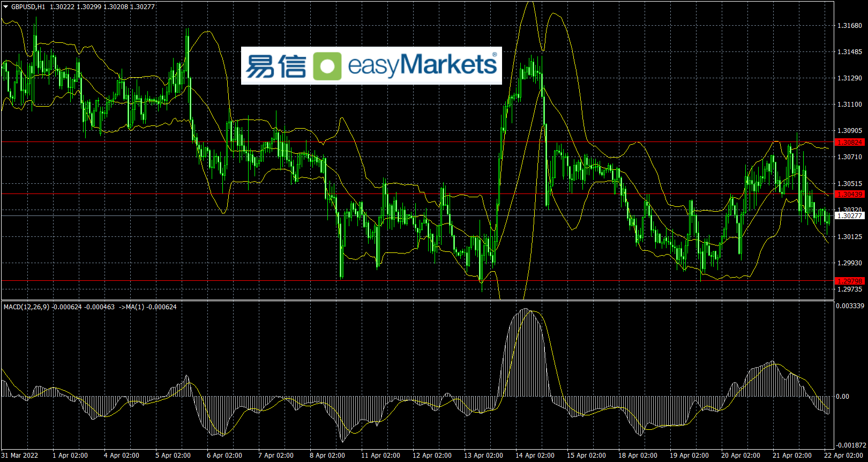
Task: Click price axis label 1.30905
Action: tap(850, 131)
